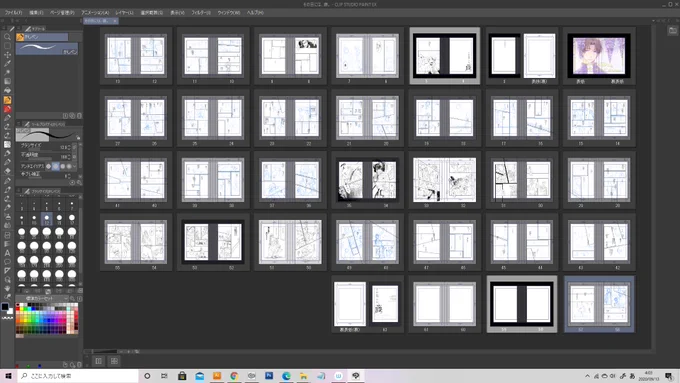The width and height of the screenshot is (680, 383).
Task: Open Google Chrome from the taskbar
Action: (234, 376)
